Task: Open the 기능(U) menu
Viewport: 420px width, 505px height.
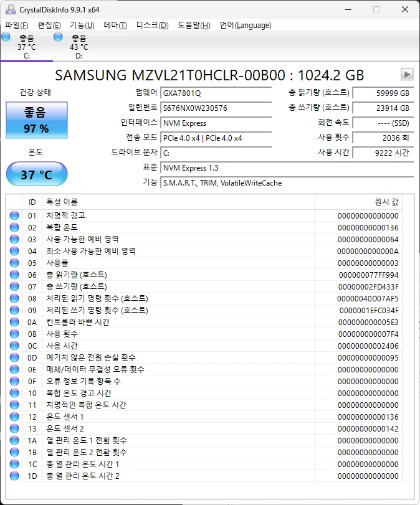Action: 82,25
